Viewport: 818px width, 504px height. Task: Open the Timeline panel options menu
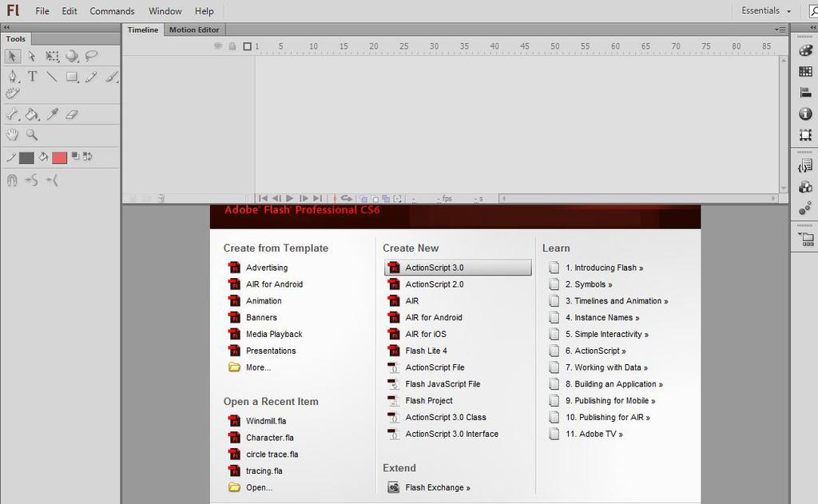click(x=780, y=30)
